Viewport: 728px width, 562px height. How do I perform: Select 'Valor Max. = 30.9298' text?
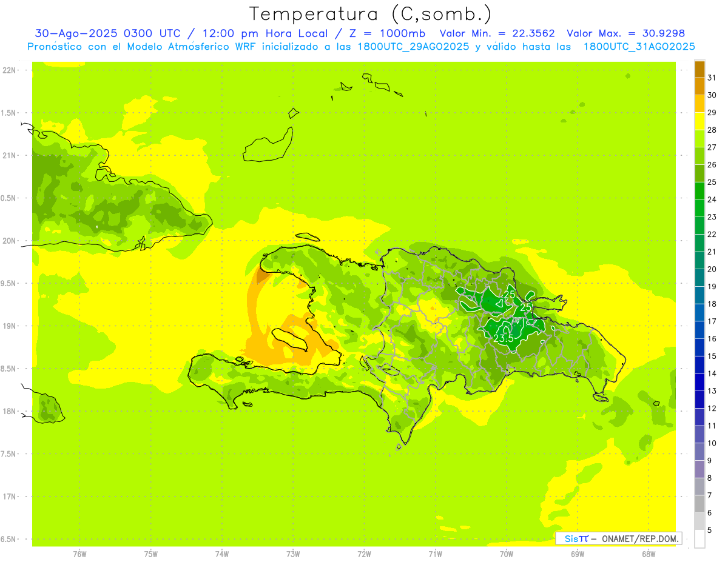coord(625,33)
